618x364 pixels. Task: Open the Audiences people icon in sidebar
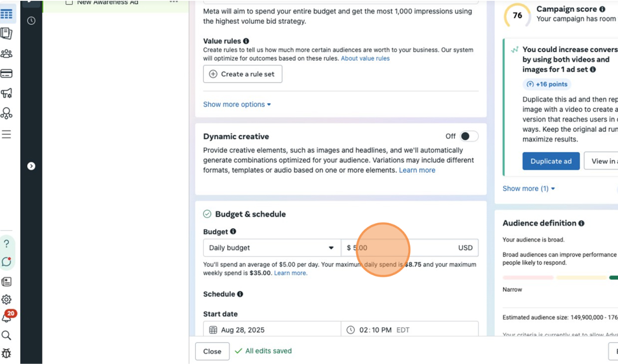7,54
